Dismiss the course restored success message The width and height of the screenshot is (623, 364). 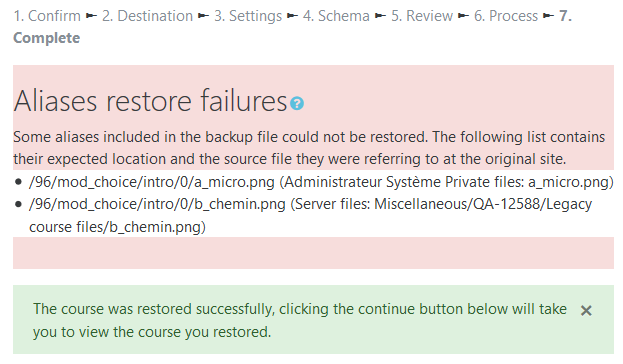586,310
